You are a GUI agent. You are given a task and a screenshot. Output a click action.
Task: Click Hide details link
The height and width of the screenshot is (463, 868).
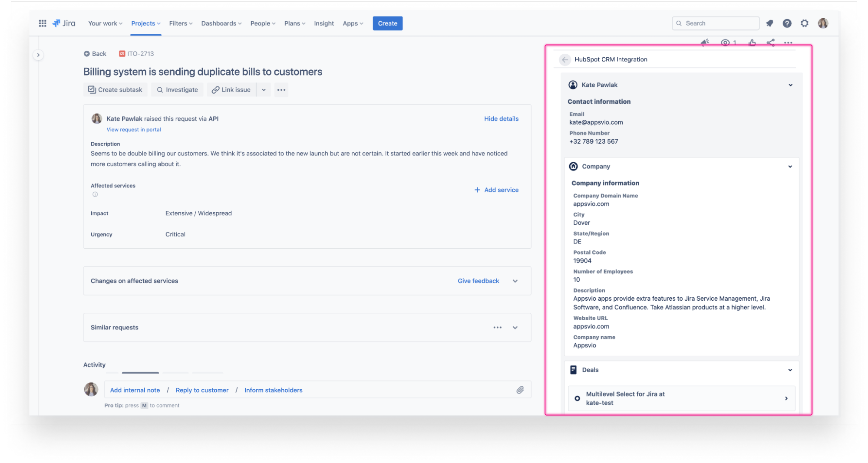tap(501, 119)
